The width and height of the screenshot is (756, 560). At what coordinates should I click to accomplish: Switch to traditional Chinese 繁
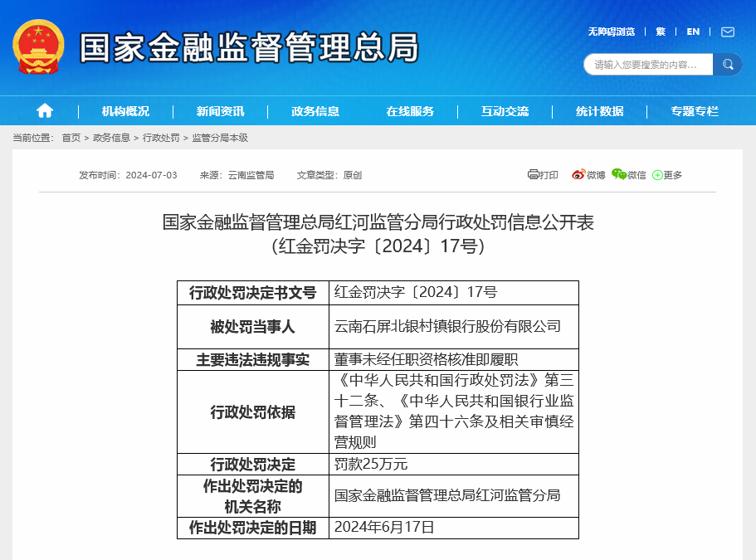coord(661,32)
